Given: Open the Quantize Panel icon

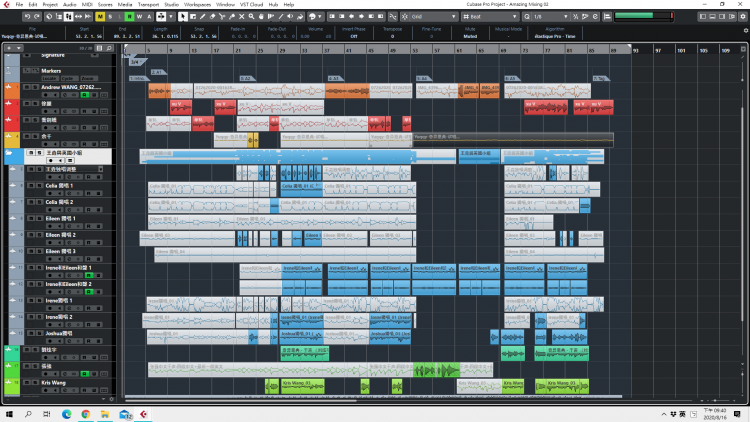Looking at the screenshot, I should pyautogui.click(x=596, y=17).
